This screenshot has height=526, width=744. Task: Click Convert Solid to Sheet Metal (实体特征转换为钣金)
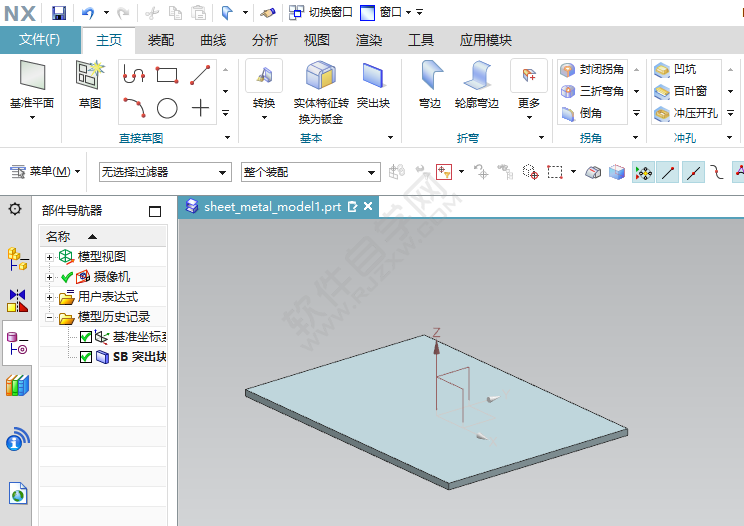coord(321,92)
